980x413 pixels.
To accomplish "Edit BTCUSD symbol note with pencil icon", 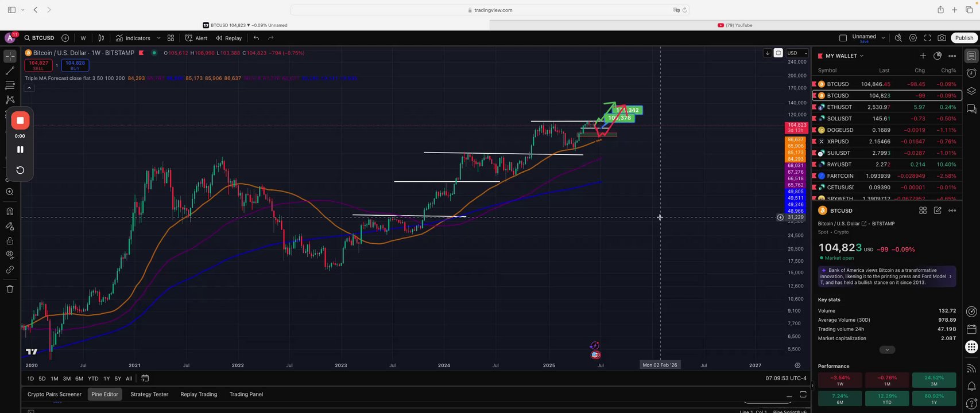I will (938, 211).
